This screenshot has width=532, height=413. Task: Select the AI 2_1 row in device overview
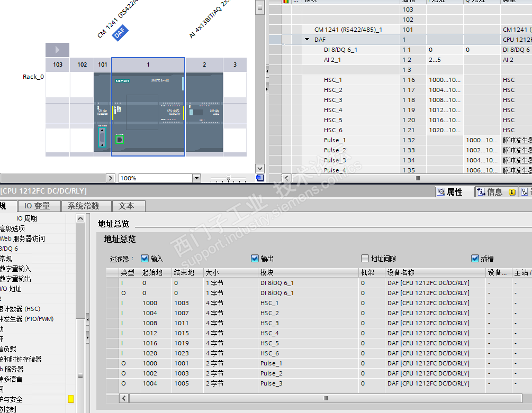(x=400, y=60)
